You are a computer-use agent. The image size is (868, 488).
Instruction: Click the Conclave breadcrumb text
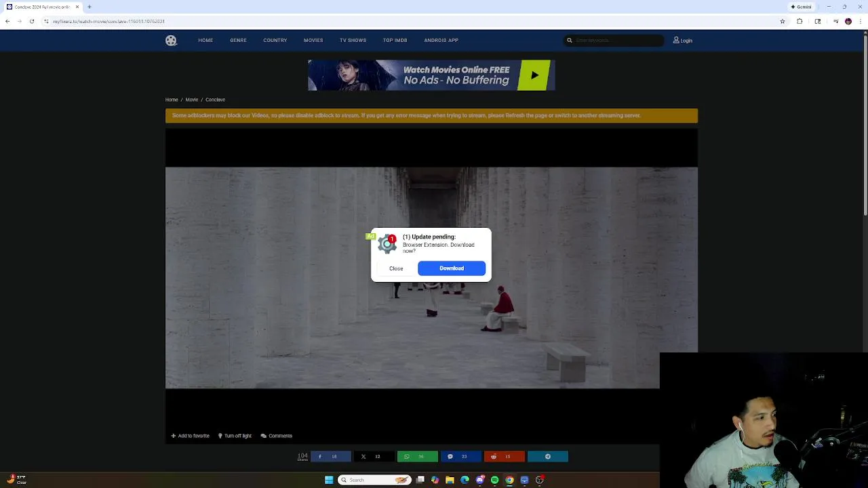(215, 100)
